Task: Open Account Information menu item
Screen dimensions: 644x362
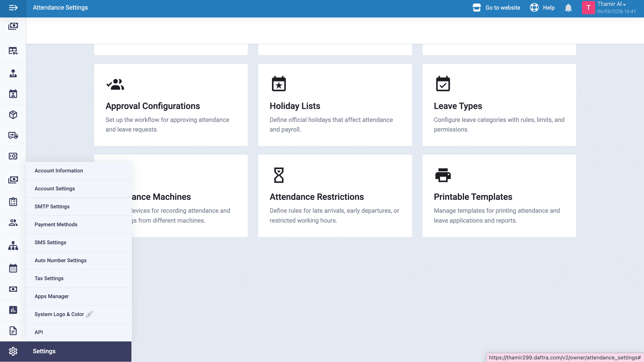Action: 79,171
